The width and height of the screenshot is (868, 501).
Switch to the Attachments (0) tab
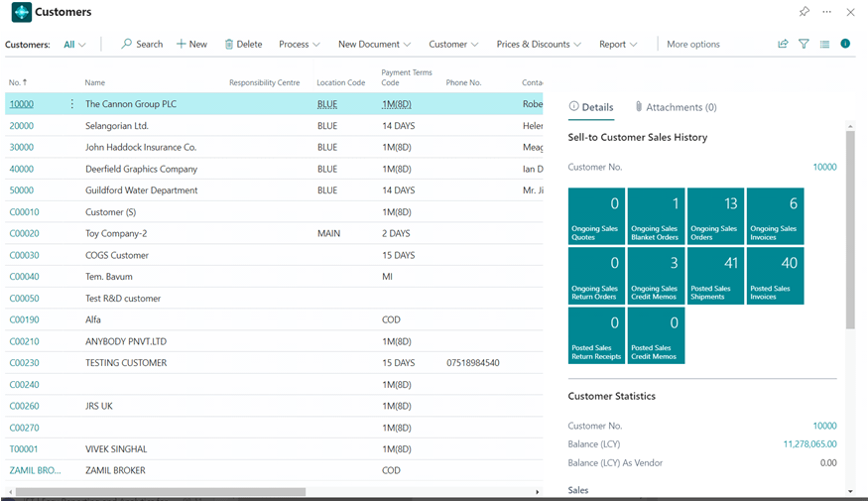tap(676, 107)
